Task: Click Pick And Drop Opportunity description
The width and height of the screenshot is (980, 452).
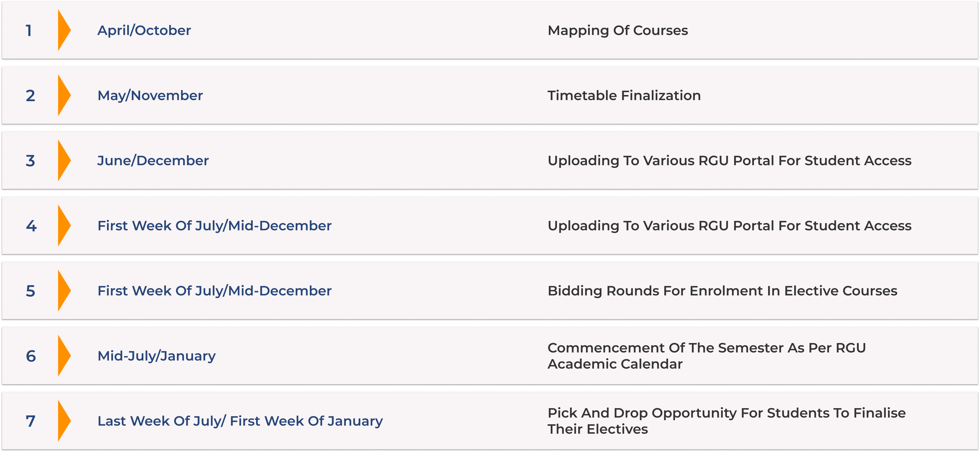Action: pyautogui.click(x=726, y=421)
